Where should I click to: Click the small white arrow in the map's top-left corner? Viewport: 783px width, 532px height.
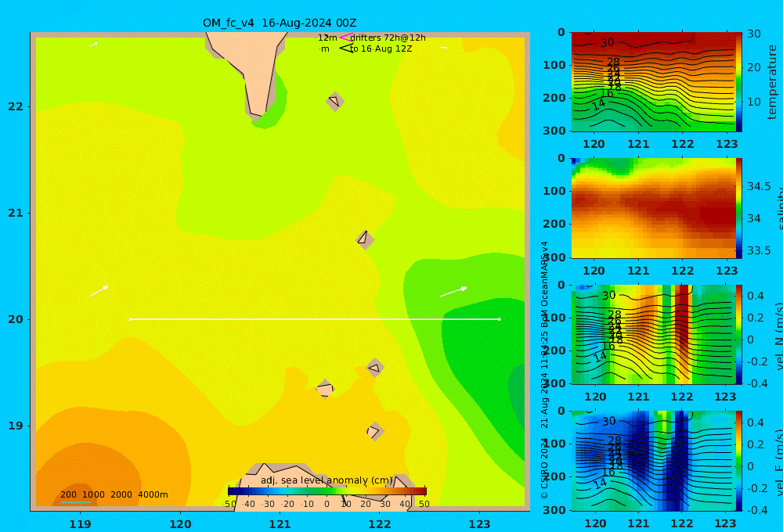93,45
